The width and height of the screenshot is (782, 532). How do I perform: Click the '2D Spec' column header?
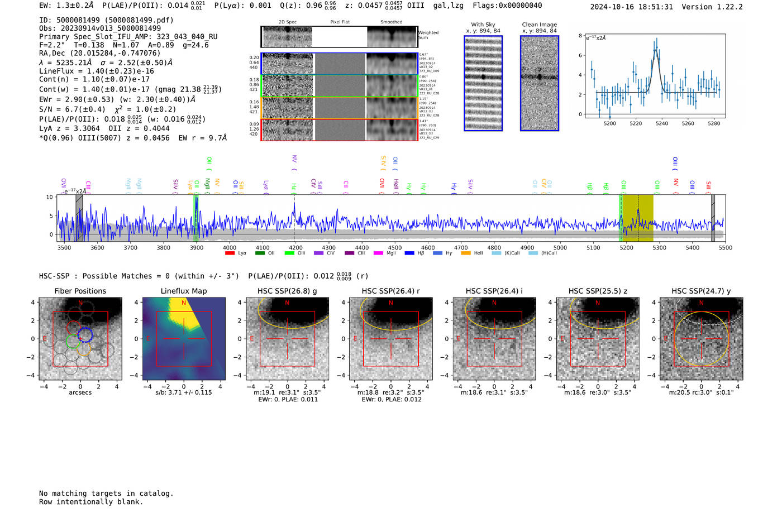tap(288, 22)
